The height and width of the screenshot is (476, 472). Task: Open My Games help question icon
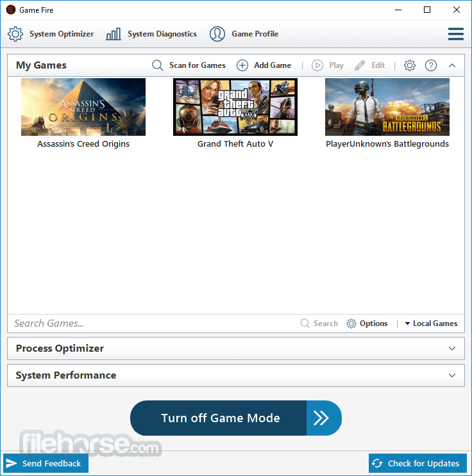[431, 65]
